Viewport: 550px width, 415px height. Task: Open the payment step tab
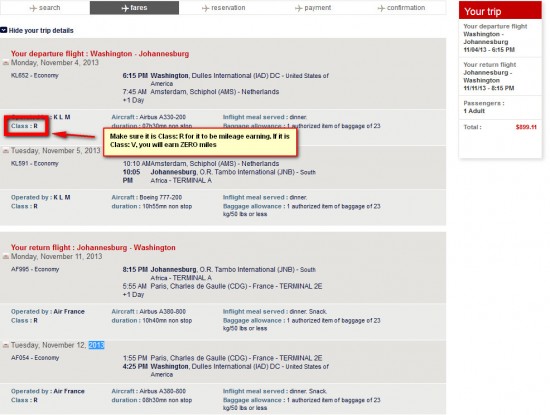(313, 8)
